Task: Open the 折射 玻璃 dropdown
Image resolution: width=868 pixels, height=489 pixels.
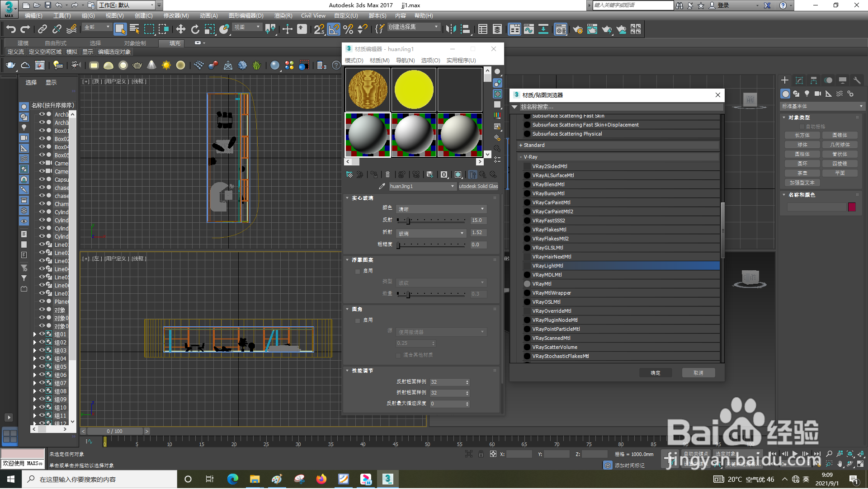Action: pos(431,233)
